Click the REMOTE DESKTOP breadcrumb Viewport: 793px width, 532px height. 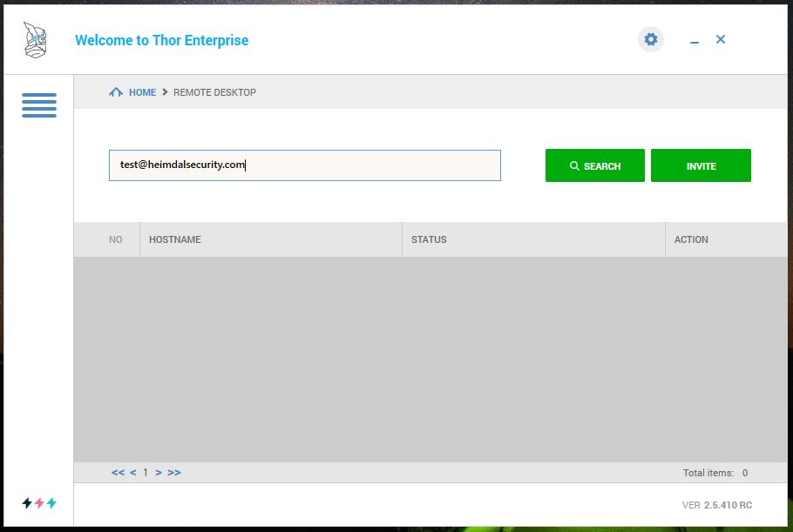click(x=215, y=92)
